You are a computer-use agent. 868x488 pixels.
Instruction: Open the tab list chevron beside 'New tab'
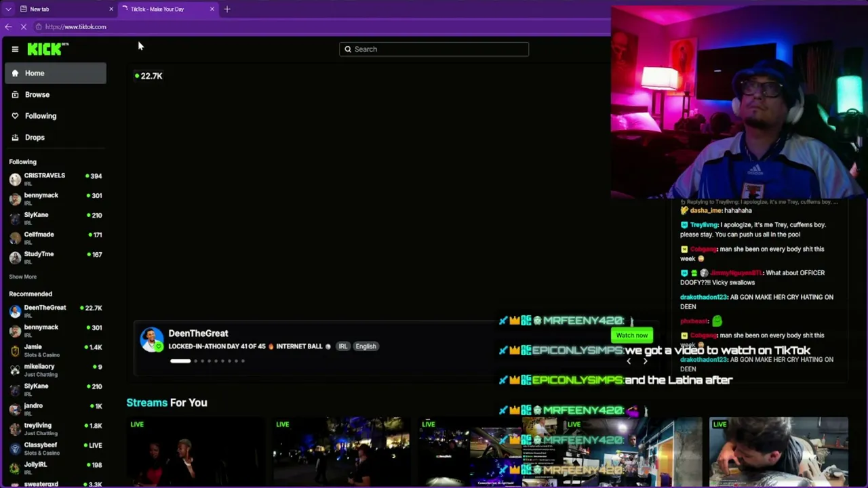8,9
